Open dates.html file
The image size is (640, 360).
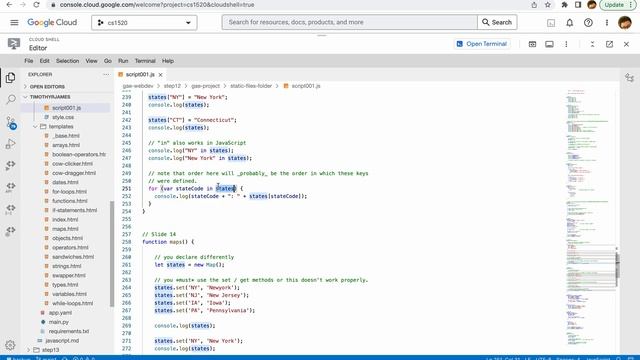[65, 182]
